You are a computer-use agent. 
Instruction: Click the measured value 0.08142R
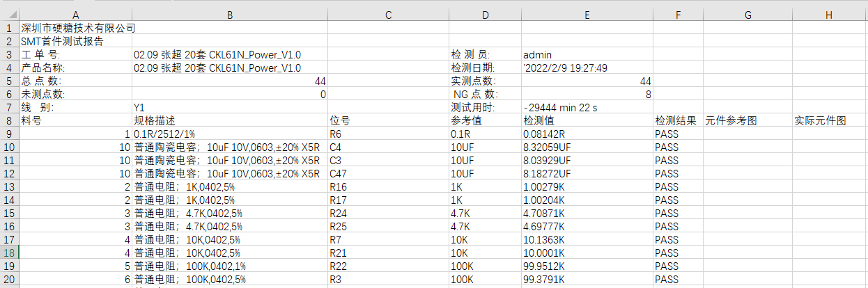587,134
